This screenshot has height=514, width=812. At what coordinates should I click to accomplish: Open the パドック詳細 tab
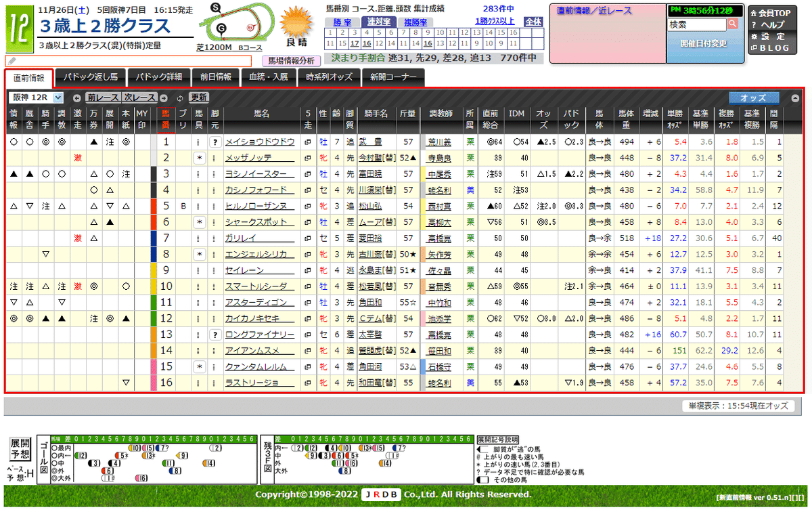tap(160, 78)
